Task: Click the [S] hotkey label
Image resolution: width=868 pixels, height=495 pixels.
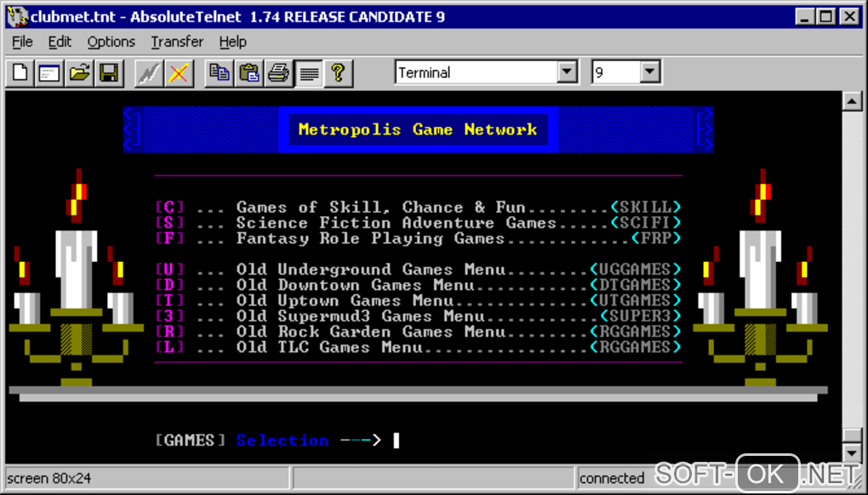Action: click(169, 223)
